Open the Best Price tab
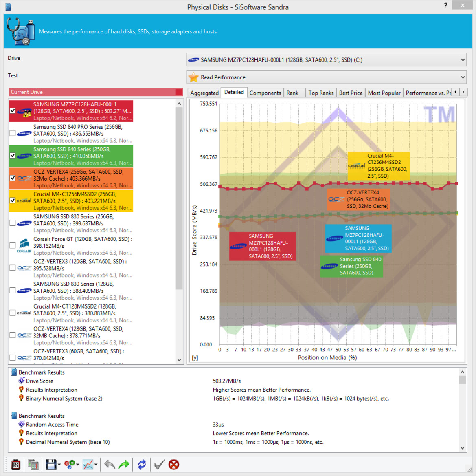 (x=351, y=93)
